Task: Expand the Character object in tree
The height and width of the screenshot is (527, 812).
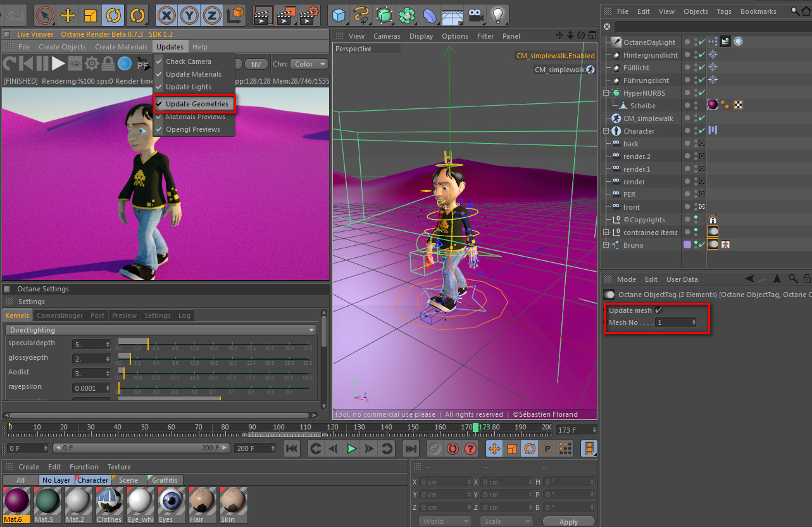Action: click(606, 131)
